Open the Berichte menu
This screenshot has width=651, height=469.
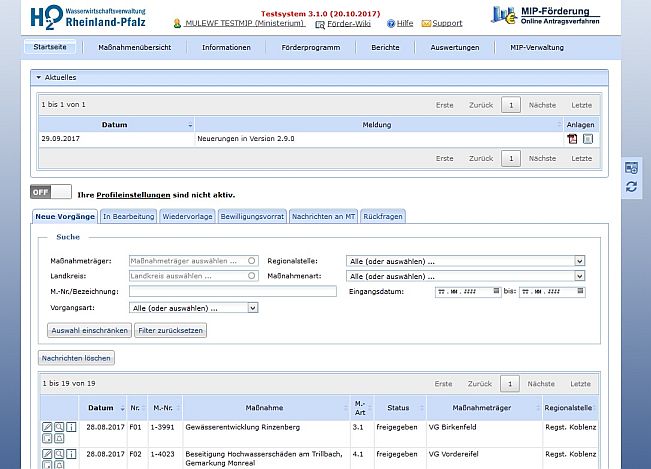click(385, 47)
